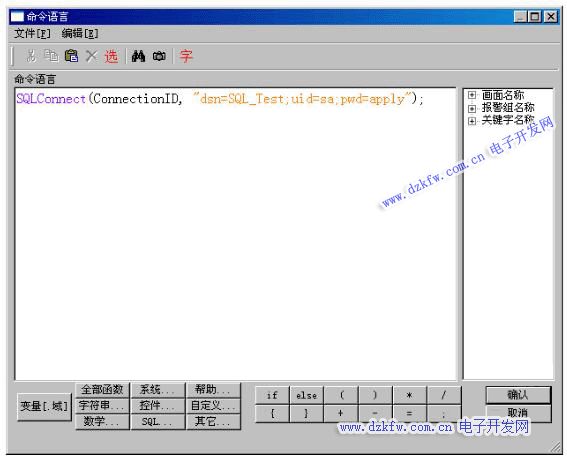Click the 取消 cancel button
This screenshot has height=460, width=567.
518,413
